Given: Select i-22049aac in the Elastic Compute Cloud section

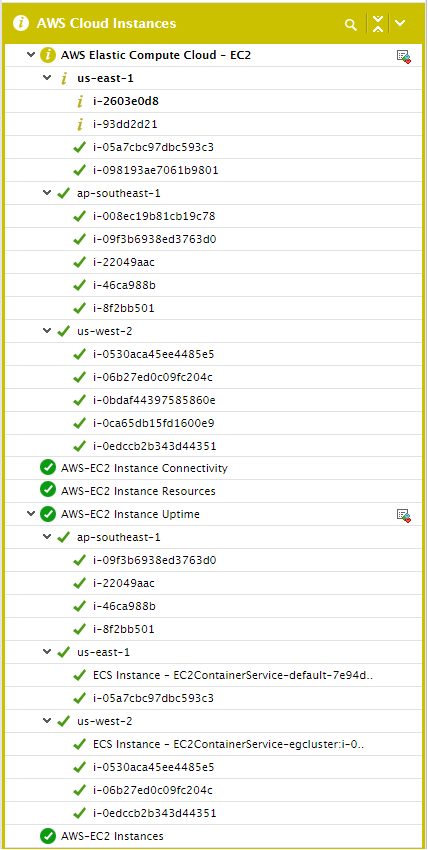Looking at the screenshot, I should (124, 262).
